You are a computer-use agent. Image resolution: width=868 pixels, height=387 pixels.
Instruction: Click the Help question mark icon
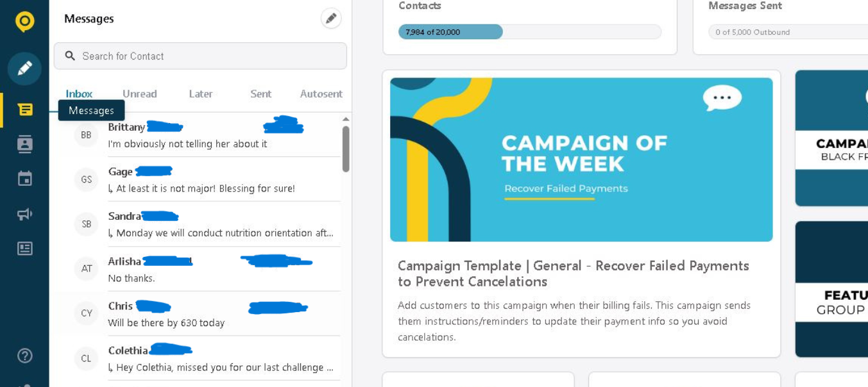point(25,356)
